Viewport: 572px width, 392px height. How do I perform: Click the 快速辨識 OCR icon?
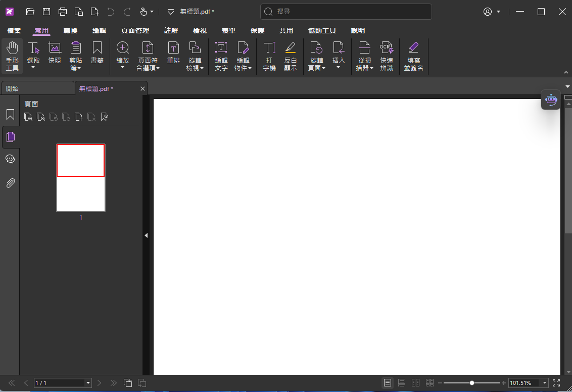pyautogui.click(x=387, y=56)
